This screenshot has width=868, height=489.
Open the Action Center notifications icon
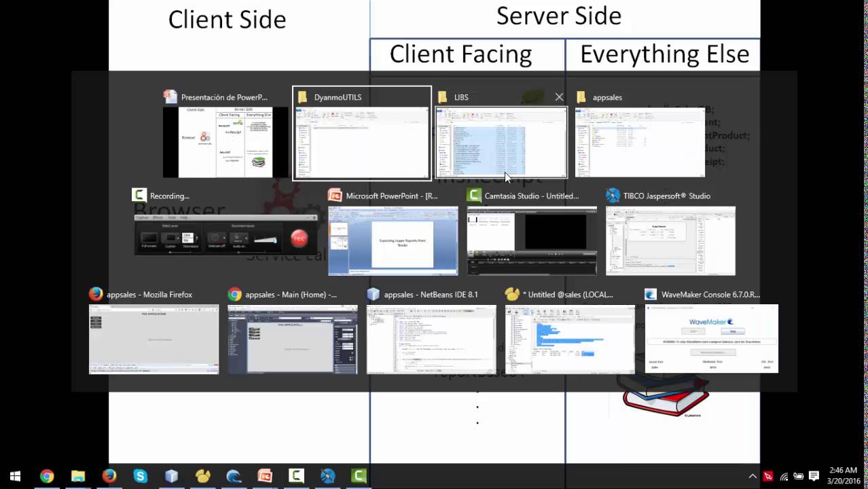coord(814,476)
